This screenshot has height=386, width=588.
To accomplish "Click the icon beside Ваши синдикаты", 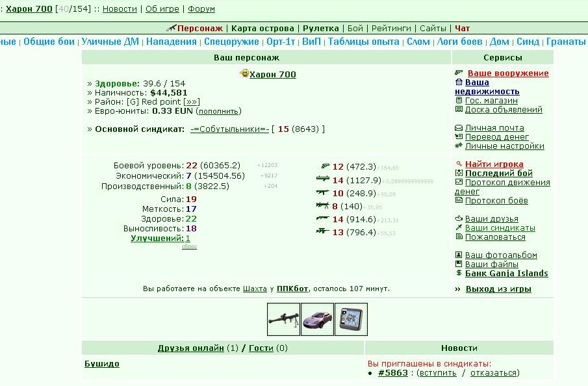I will pos(459,227).
